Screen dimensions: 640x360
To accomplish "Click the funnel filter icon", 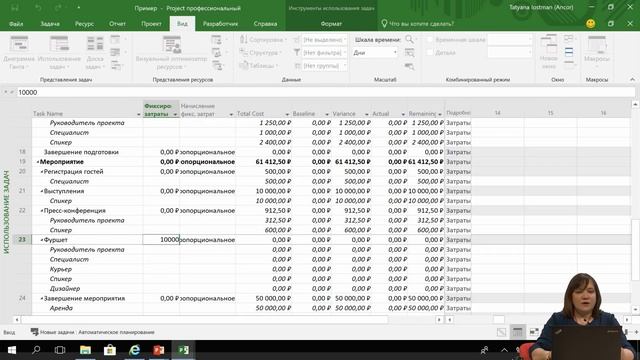I will pyautogui.click(x=297, y=53).
